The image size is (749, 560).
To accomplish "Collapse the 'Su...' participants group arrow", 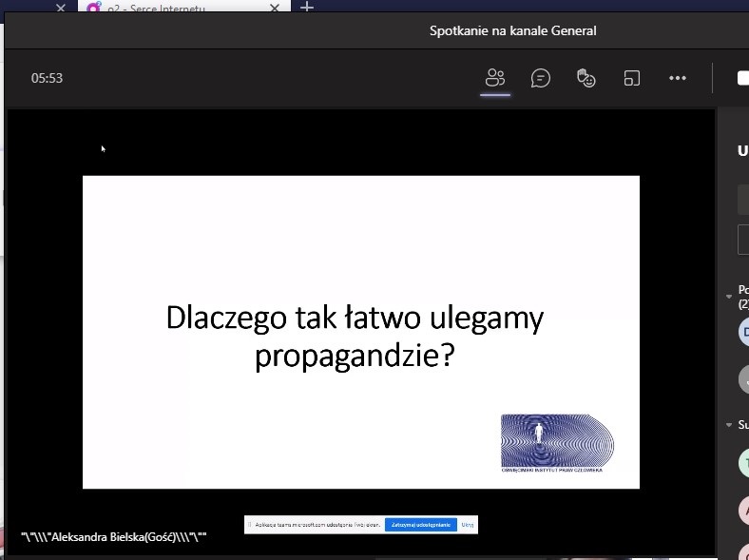I will coord(730,425).
